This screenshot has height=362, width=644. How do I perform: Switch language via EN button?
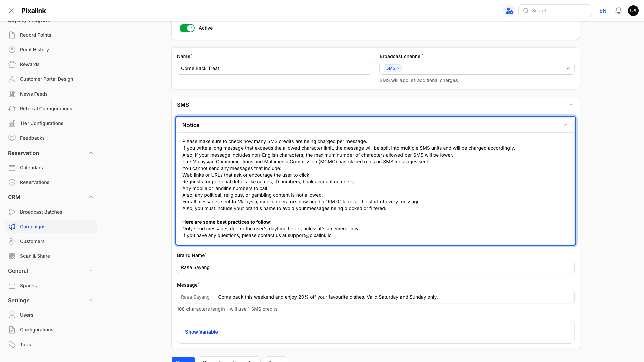603,11
